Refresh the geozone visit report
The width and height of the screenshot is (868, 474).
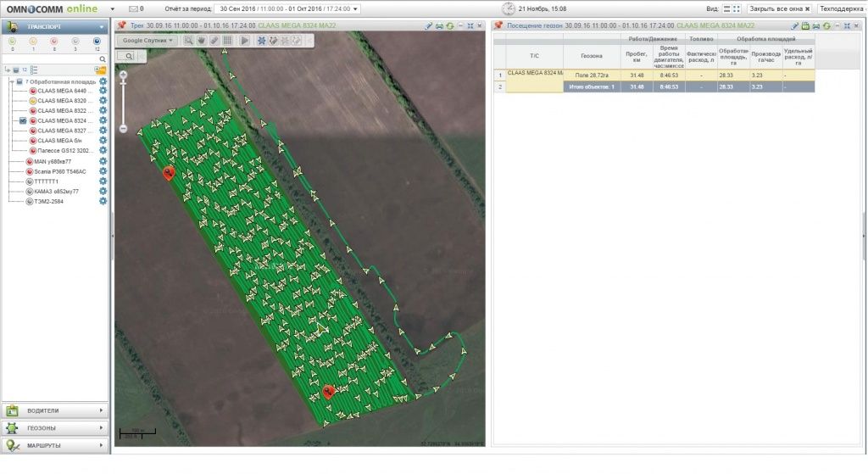[x=826, y=26]
